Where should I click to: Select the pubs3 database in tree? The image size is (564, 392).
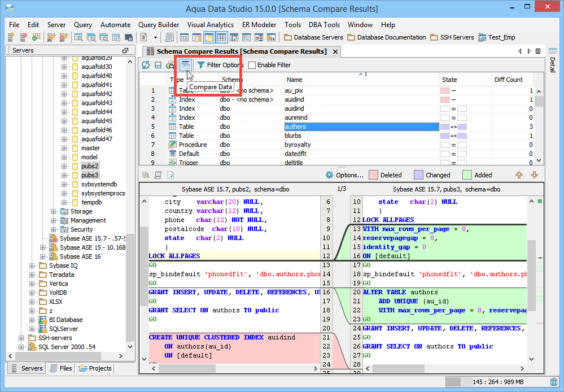89,175
